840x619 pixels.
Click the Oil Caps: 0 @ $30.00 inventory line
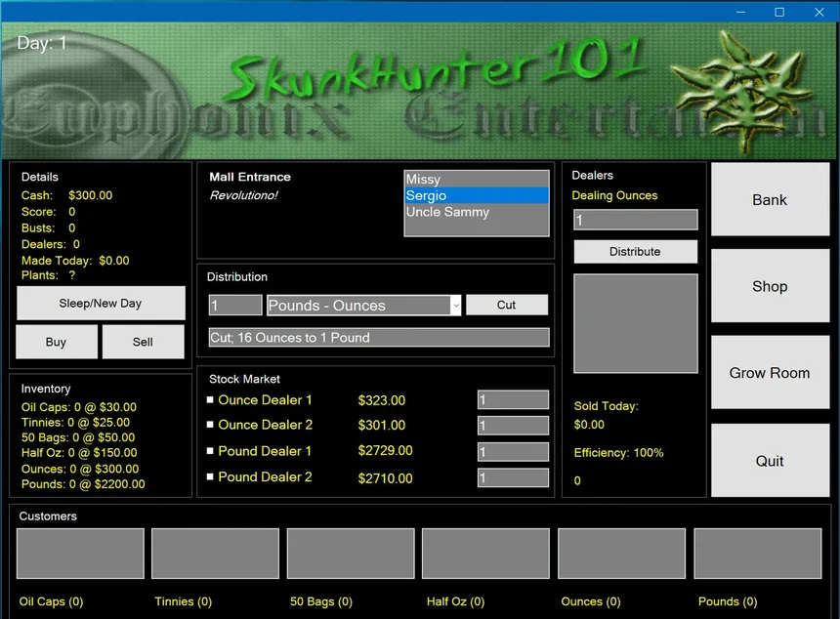79,407
